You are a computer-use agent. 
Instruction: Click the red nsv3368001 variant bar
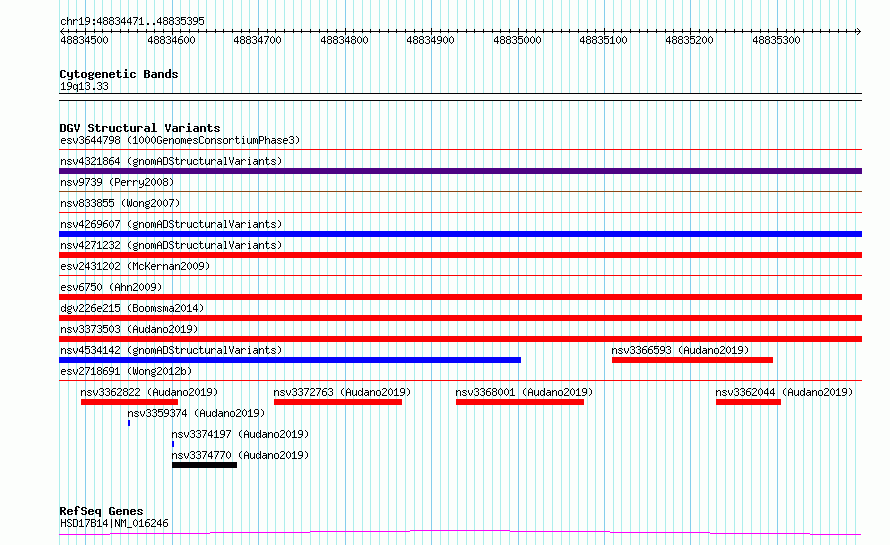[520, 402]
